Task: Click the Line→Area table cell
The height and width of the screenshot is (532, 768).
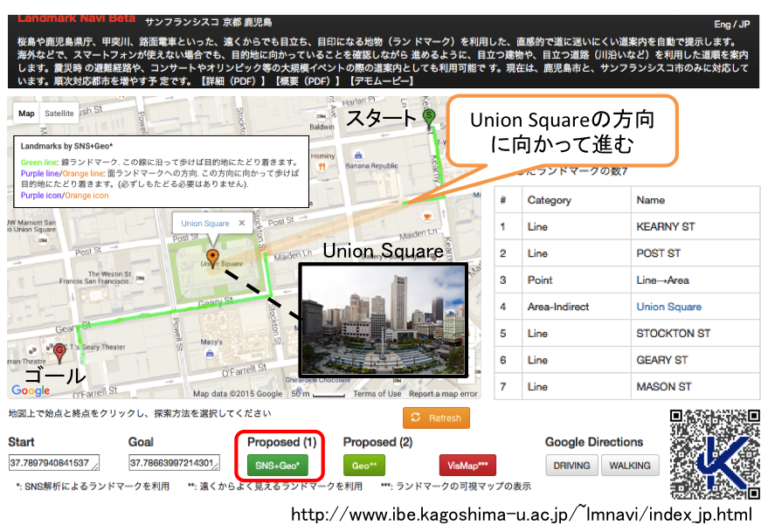Action: pyautogui.click(x=695, y=280)
